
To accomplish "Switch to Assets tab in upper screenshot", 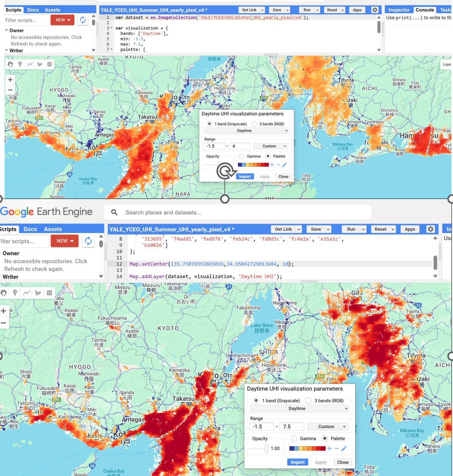I will tap(52, 10).
